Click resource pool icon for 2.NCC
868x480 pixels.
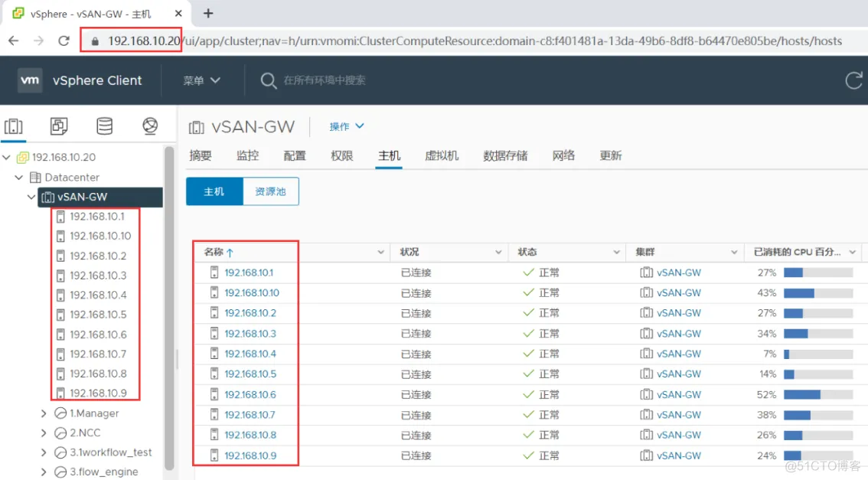[60, 433]
